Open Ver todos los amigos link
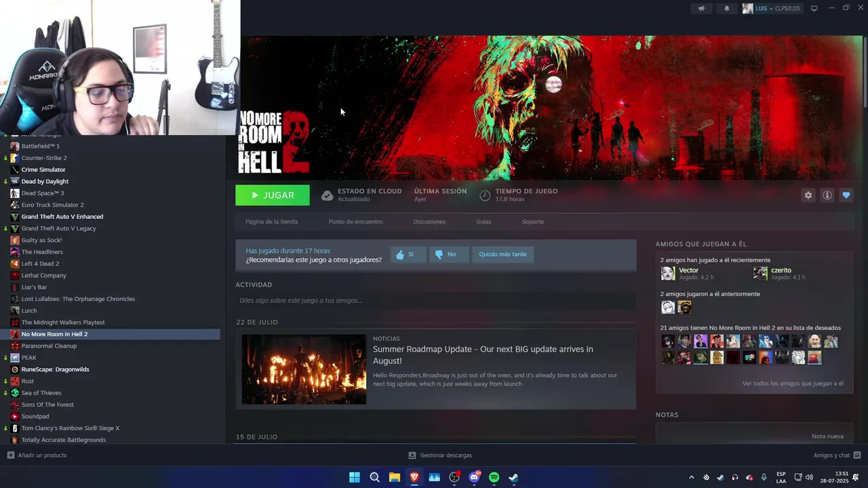 point(793,384)
